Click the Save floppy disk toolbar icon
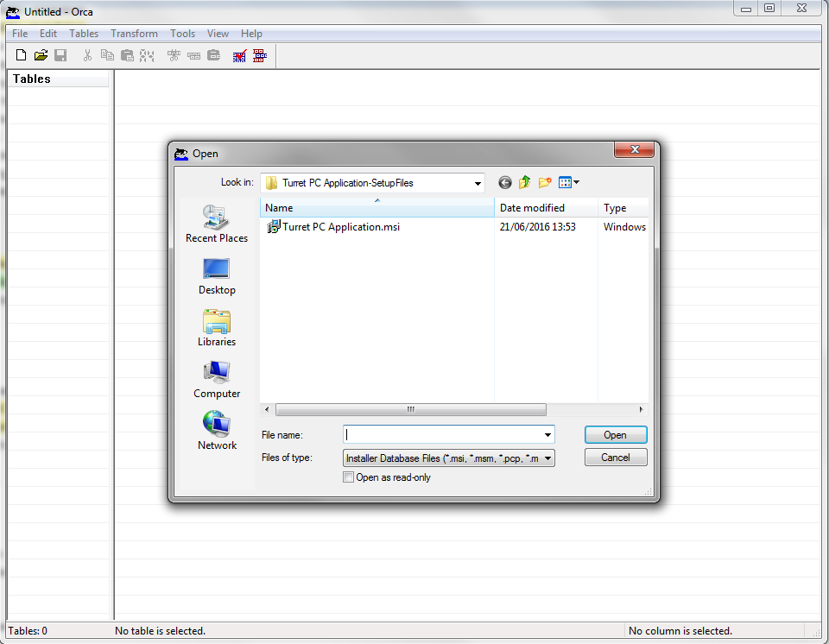The image size is (829, 644). point(60,55)
